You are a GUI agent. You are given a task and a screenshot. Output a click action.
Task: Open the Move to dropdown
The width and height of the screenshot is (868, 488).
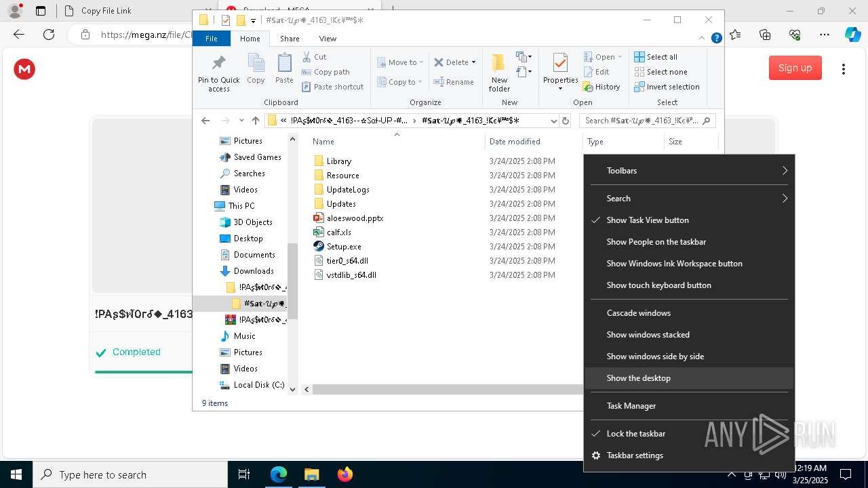point(400,62)
